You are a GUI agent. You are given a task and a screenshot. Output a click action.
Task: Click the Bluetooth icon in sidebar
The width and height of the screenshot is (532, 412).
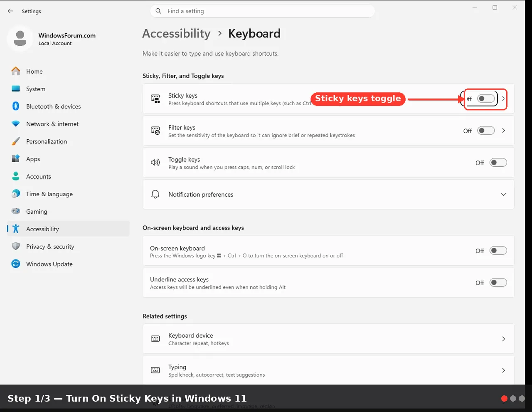tap(16, 106)
